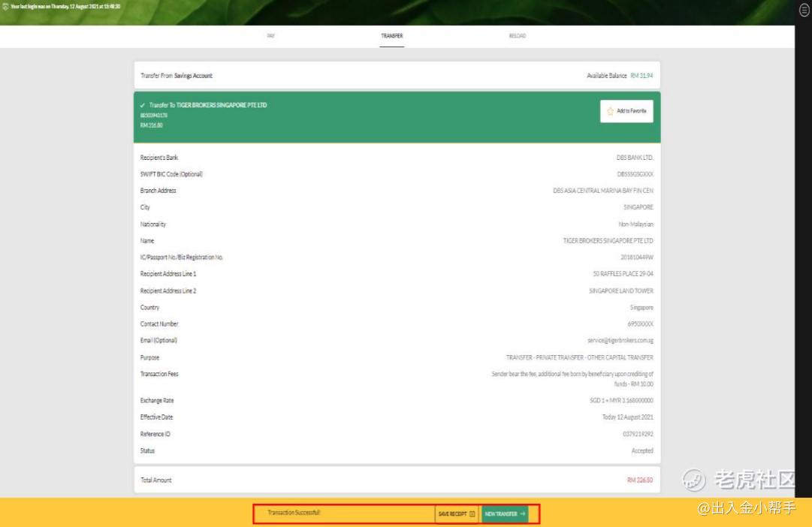Click the Non-Malaysian nationality value

pyautogui.click(x=636, y=224)
